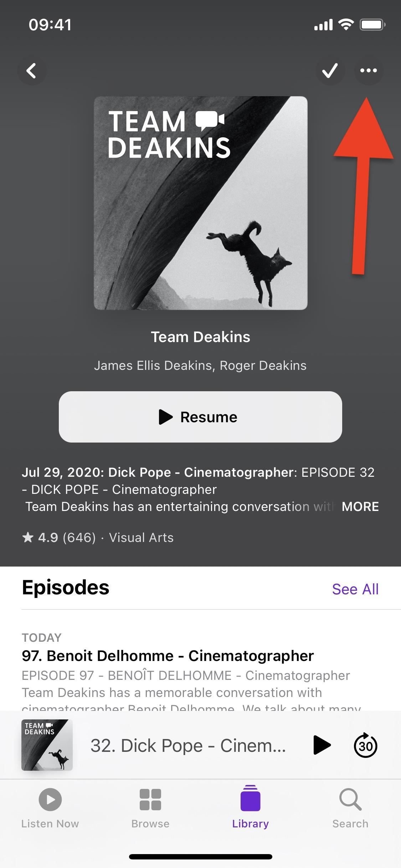Open the Visual Arts category

[141, 537]
